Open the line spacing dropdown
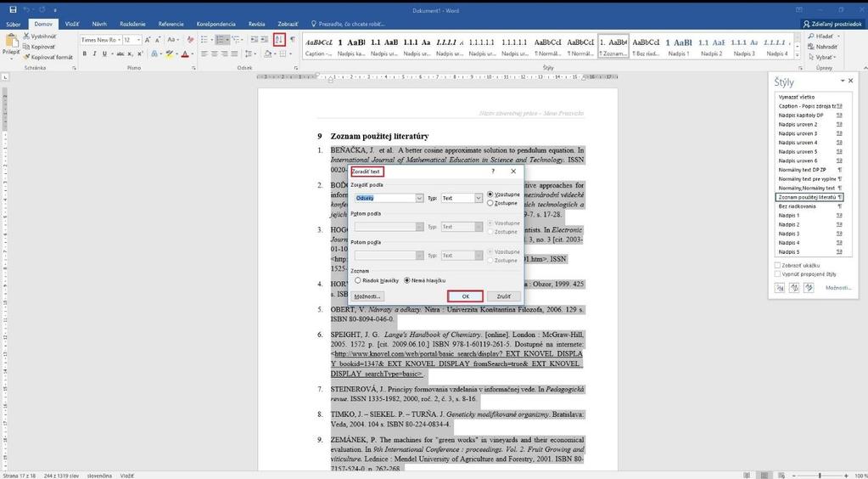The image size is (868, 479). pyautogui.click(x=251, y=54)
